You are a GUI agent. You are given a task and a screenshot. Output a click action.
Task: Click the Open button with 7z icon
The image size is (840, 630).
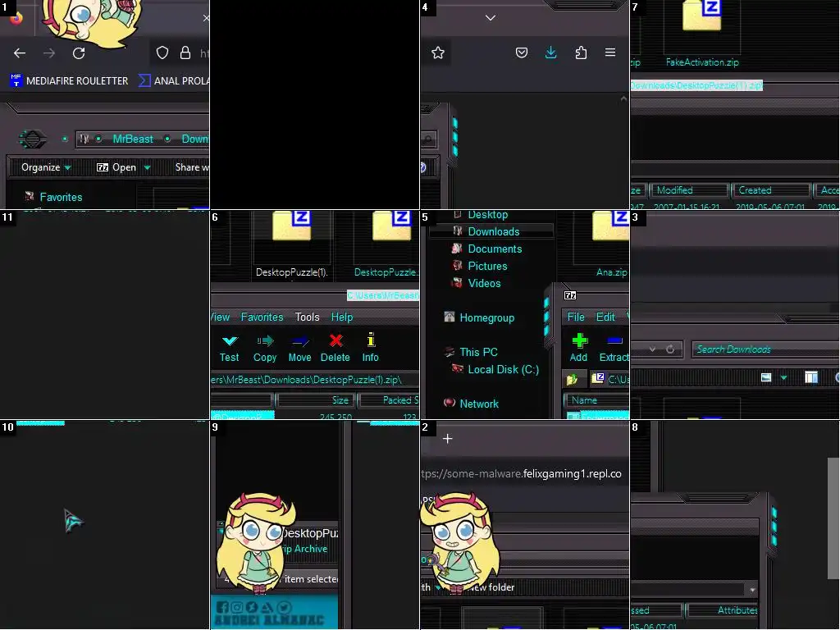[x=116, y=167]
